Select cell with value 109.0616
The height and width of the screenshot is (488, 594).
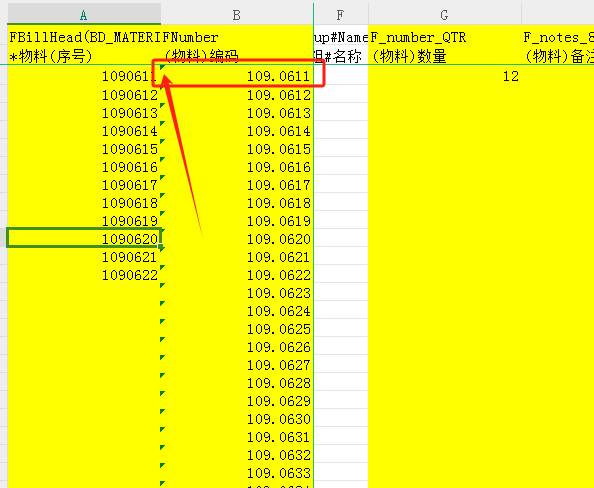[237, 166]
